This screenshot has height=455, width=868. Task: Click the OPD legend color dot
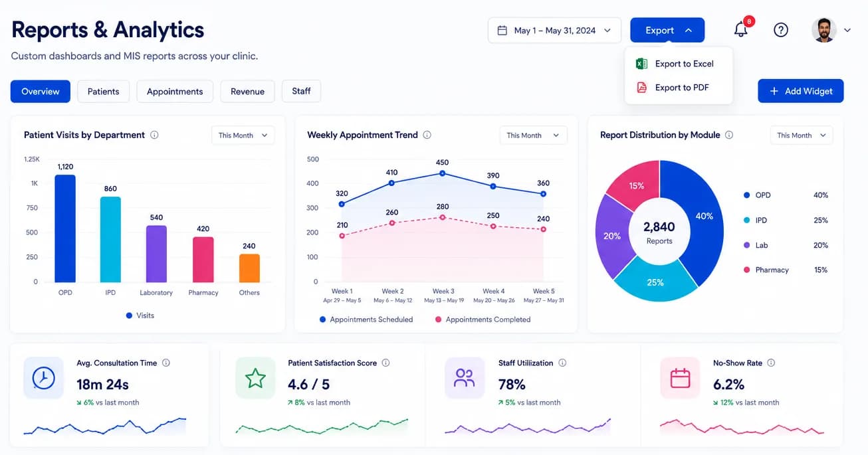[x=746, y=195]
